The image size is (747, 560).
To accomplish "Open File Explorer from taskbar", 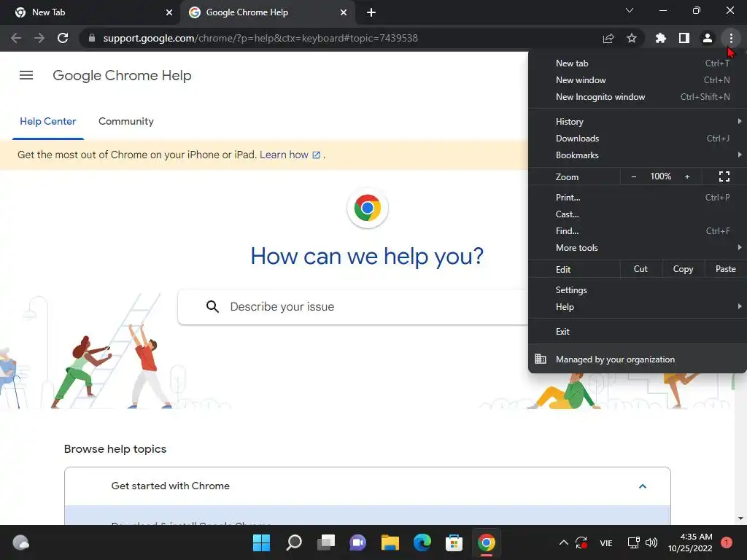I will coord(390,542).
